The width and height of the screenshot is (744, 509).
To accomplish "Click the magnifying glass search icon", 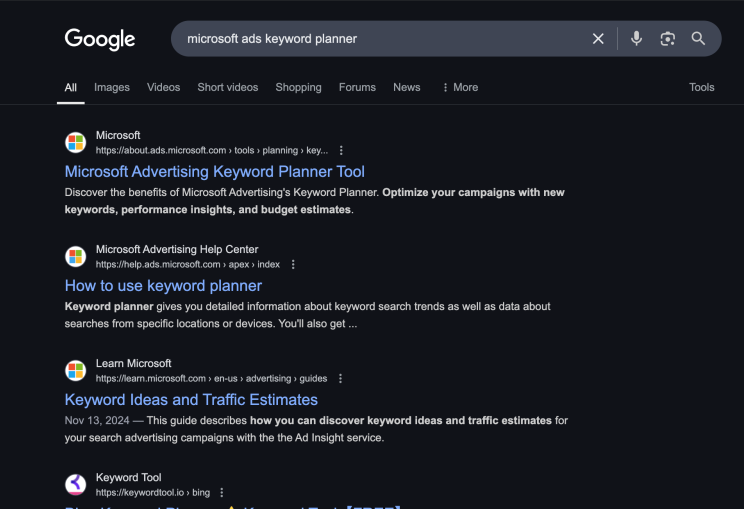I will pos(698,39).
